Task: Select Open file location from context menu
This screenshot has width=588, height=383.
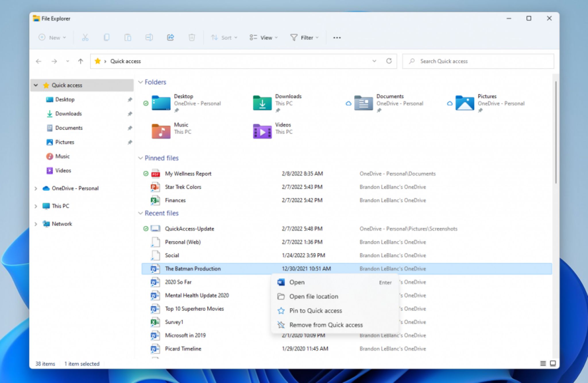Action: click(x=313, y=296)
